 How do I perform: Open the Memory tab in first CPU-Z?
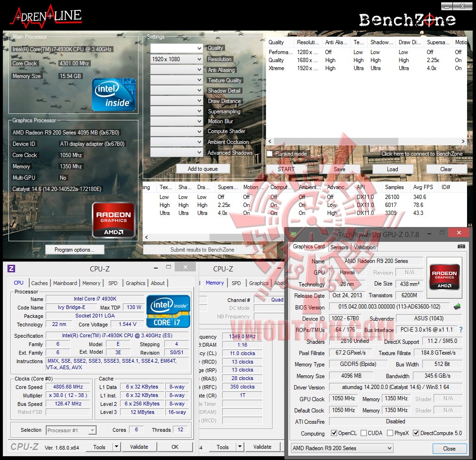[x=91, y=283]
